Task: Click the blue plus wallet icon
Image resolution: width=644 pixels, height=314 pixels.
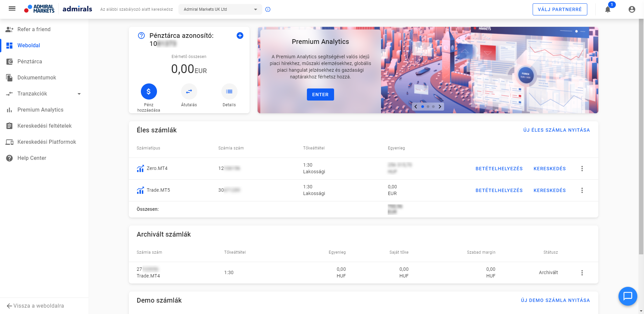Action: coord(240,36)
